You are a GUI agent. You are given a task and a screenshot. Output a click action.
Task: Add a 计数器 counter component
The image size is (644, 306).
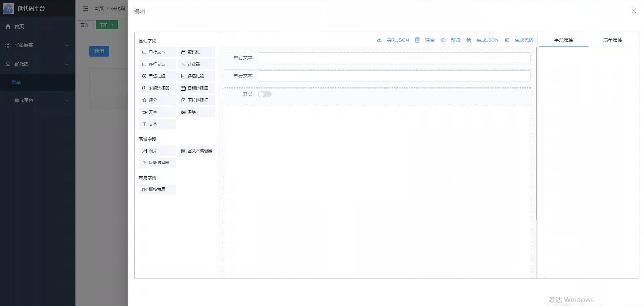(x=196, y=64)
